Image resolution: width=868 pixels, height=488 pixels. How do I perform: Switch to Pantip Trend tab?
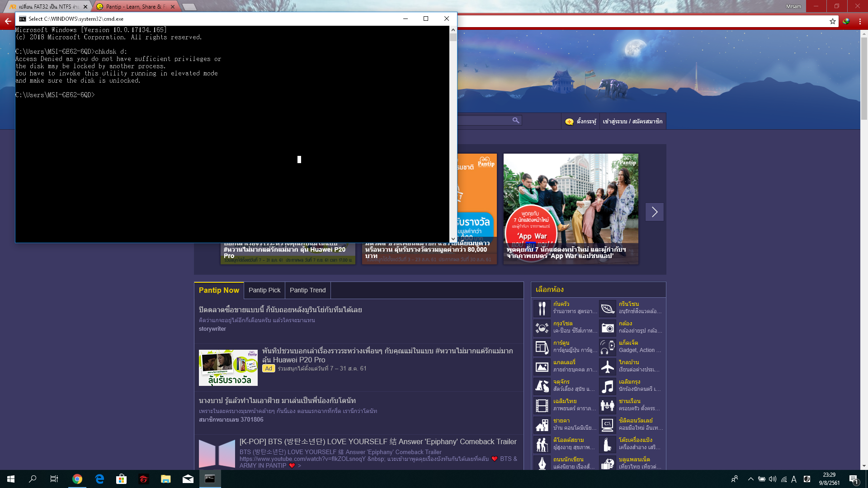pos(307,290)
